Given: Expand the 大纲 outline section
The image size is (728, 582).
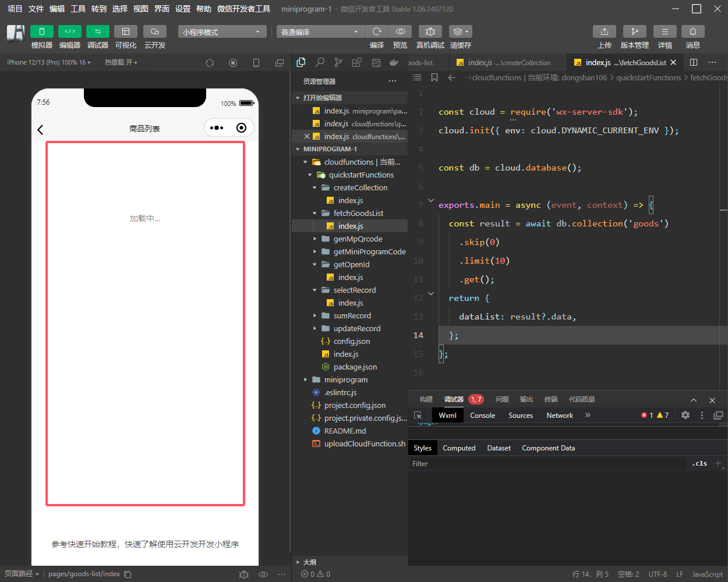Looking at the screenshot, I should (349, 562).
